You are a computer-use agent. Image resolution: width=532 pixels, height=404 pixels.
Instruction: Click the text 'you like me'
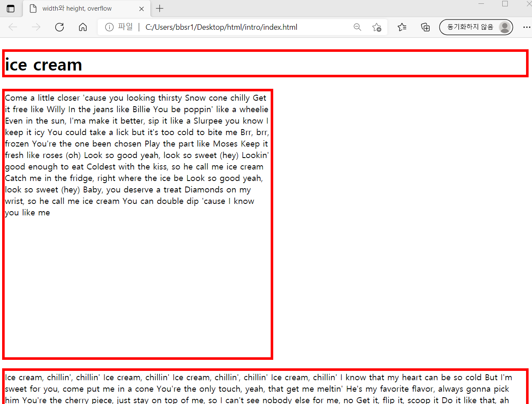[x=28, y=213]
